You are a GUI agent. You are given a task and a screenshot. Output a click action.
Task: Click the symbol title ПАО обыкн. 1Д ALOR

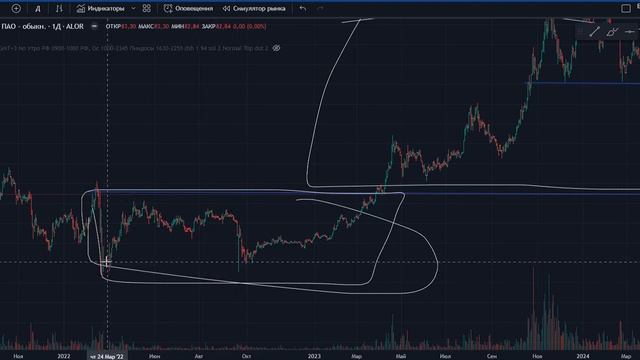(x=42, y=26)
